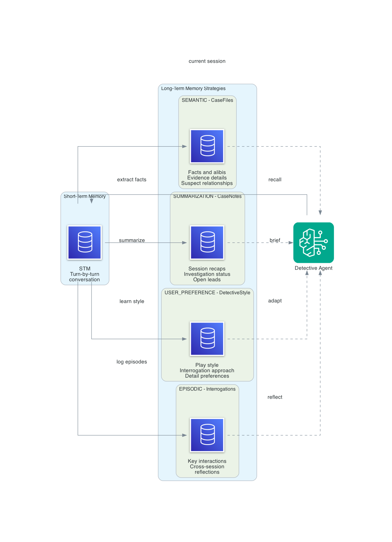Click the EPISODIC Interrogations database icon
Image resolution: width=392 pixels, height=542 pixels.
(x=207, y=435)
